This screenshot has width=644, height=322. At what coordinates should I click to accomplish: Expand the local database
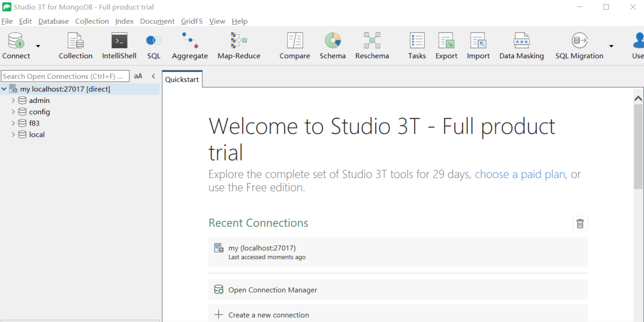pos(13,135)
